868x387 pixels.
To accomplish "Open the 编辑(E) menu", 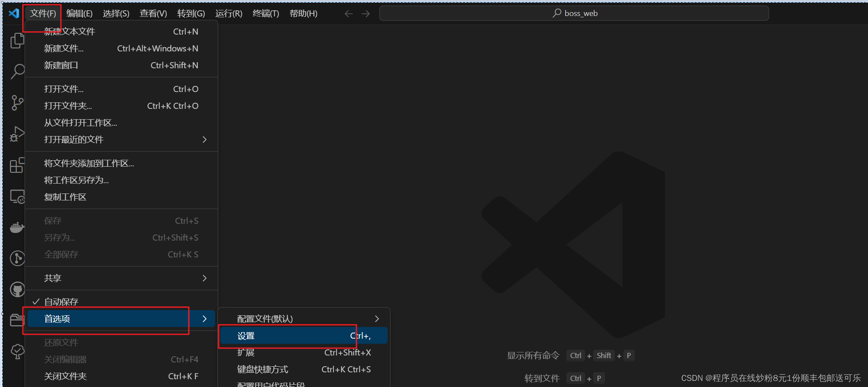I will tap(79, 13).
